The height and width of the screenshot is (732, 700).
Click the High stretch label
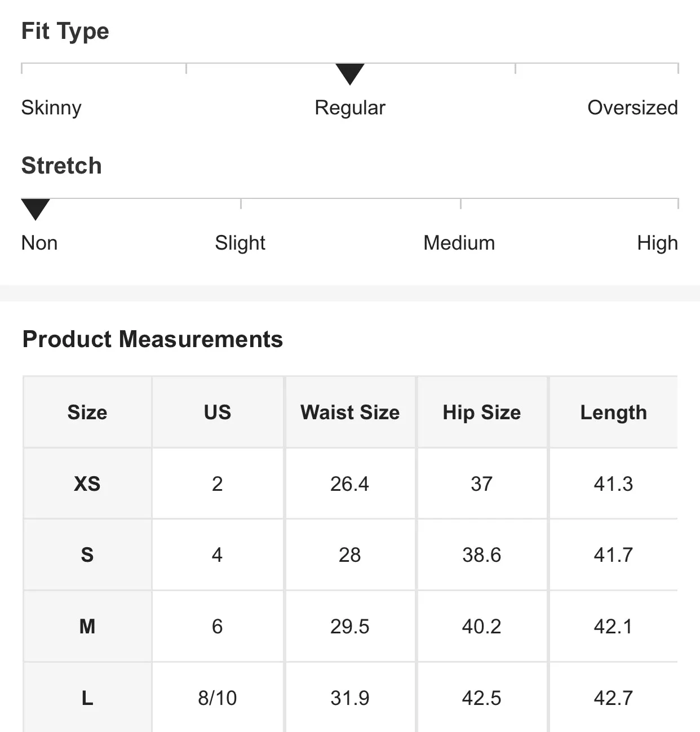click(658, 243)
